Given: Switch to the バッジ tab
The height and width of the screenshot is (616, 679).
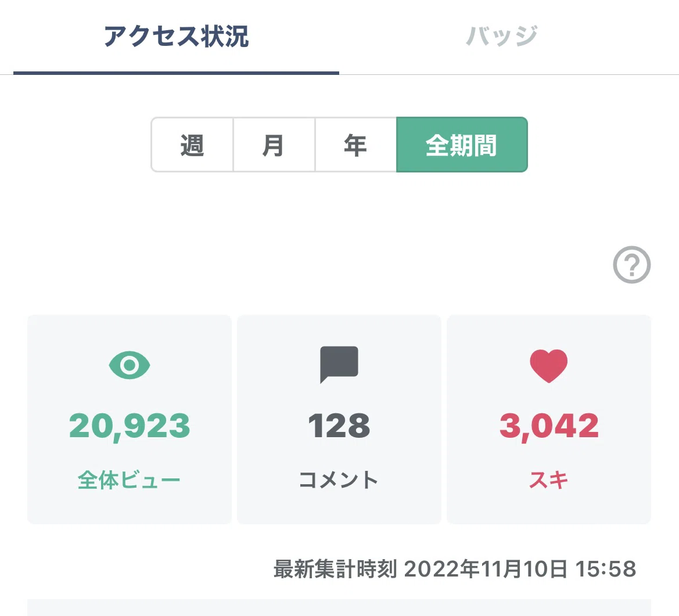Looking at the screenshot, I should pyautogui.click(x=502, y=36).
